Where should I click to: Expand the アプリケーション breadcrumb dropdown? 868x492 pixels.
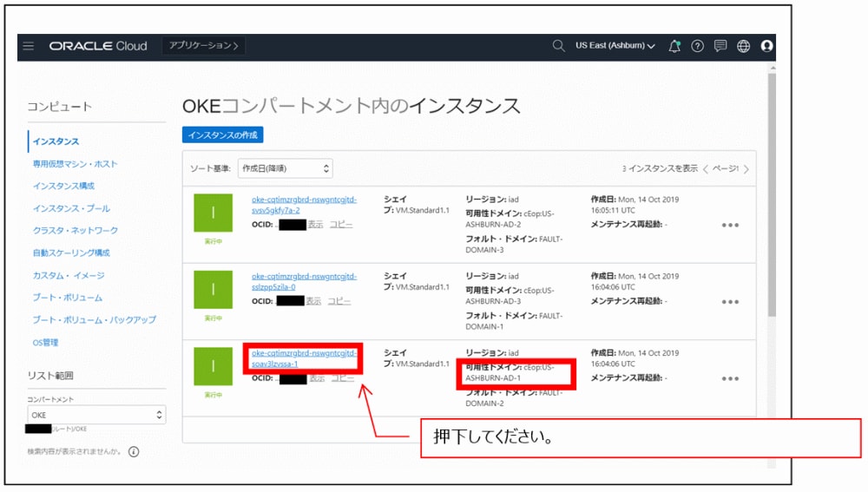click(x=203, y=46)
